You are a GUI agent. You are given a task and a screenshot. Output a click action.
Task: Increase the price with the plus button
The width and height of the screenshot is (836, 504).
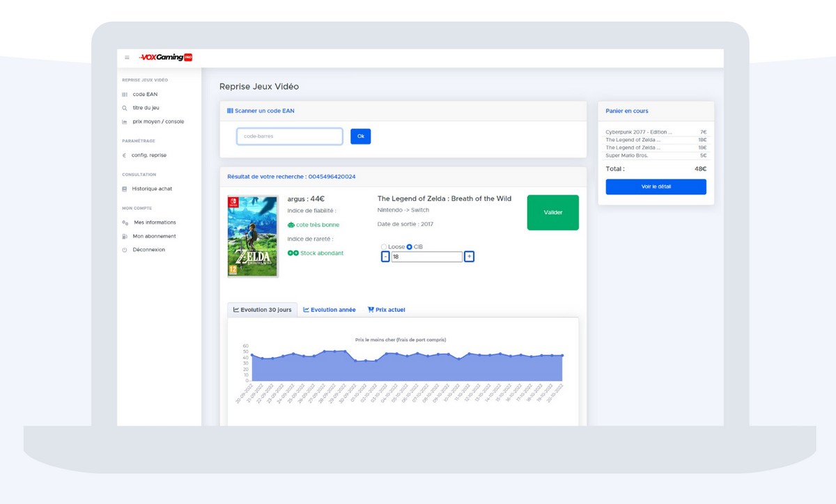coord(470,257)
